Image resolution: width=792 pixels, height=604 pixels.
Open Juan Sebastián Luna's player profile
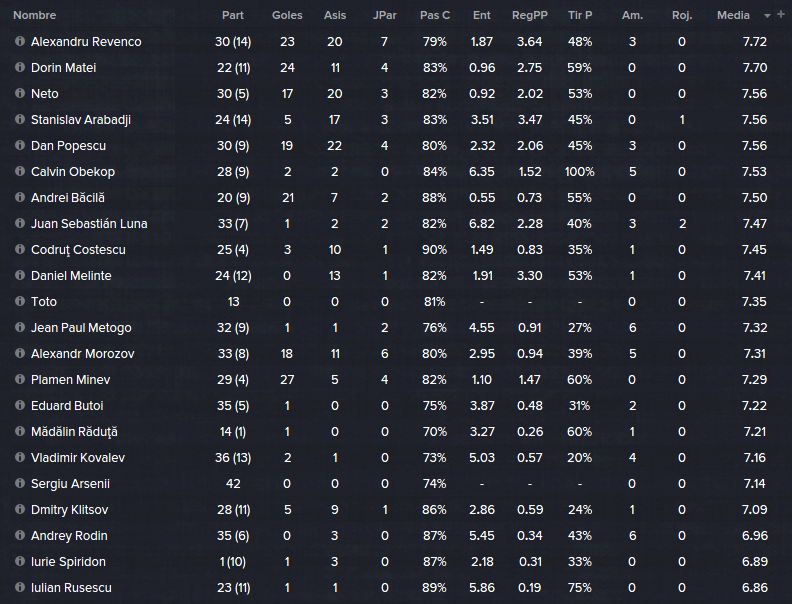click(x=89, y=224)
